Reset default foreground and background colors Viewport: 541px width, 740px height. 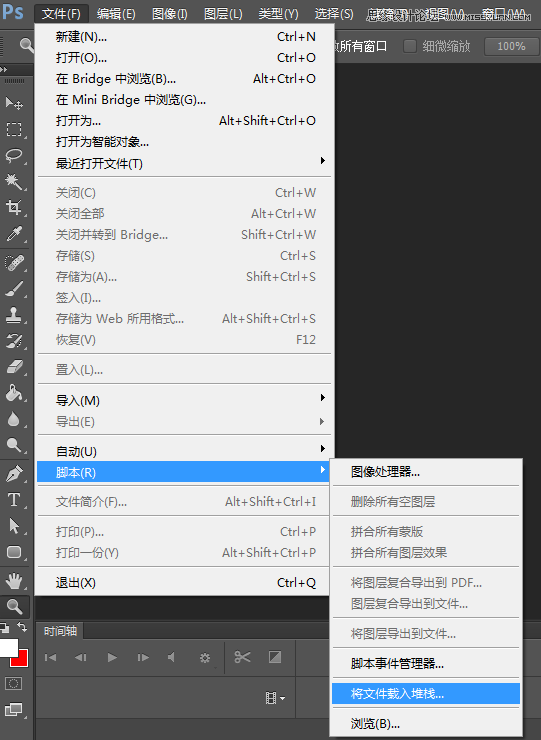pos(5,628)
